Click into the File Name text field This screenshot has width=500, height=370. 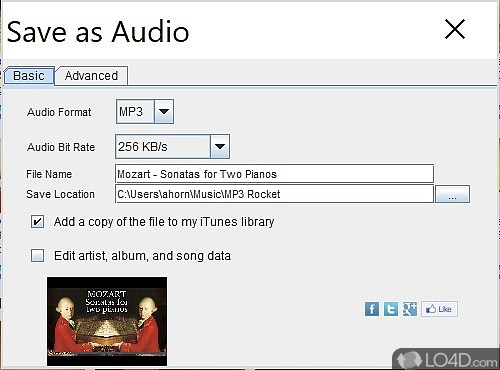(x=274, y=174)
